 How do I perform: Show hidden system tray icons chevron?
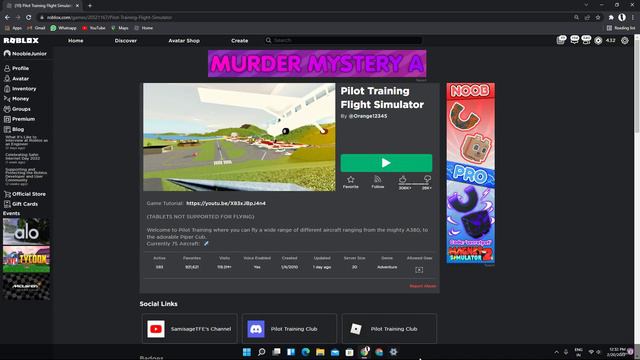pos(556,352)
